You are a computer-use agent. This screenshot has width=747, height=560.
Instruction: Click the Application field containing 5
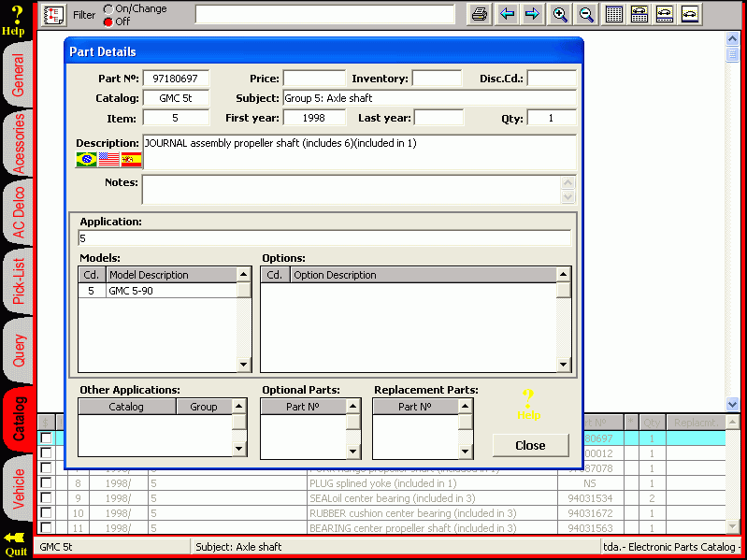click(324, 238)
